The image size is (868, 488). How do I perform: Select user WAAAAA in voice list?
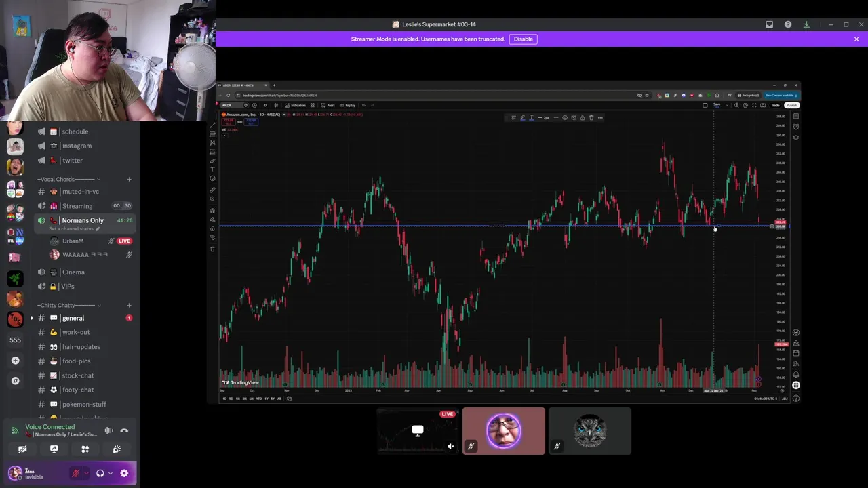[84, 255]
